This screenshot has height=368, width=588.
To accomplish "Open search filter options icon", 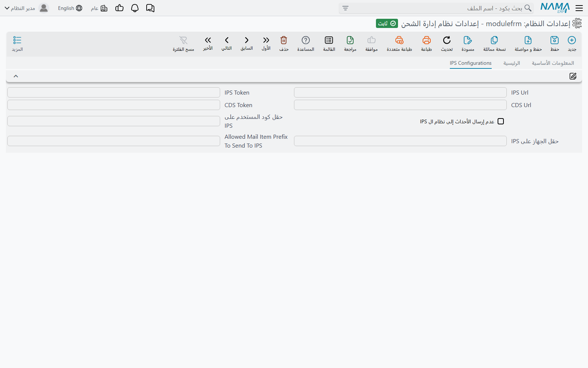I will click(x=345, y=8).
